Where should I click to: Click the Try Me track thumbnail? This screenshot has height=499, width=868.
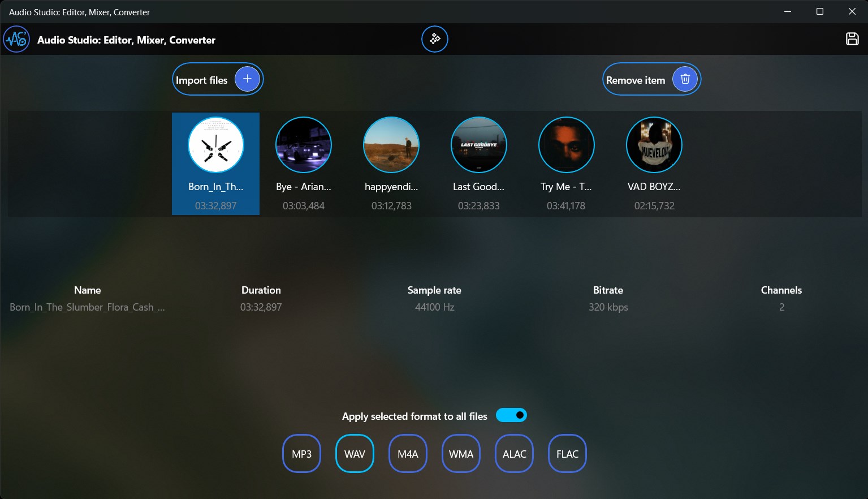click(x=566, y=144)
